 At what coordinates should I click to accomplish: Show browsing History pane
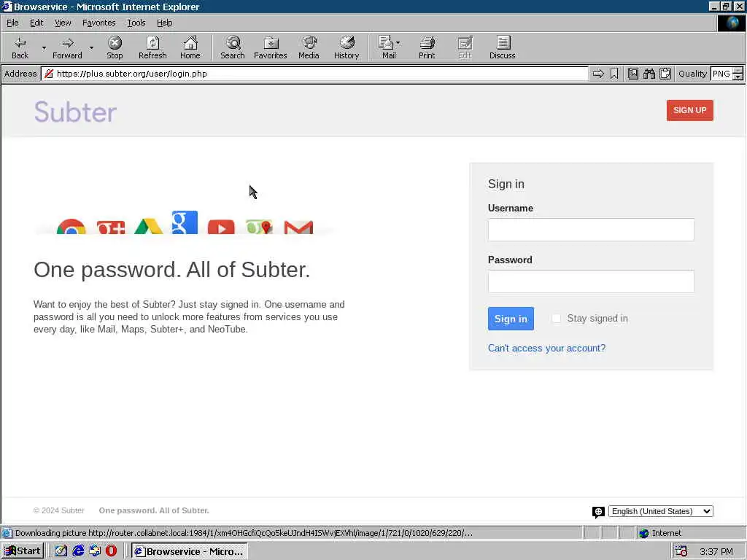point(347,47)
